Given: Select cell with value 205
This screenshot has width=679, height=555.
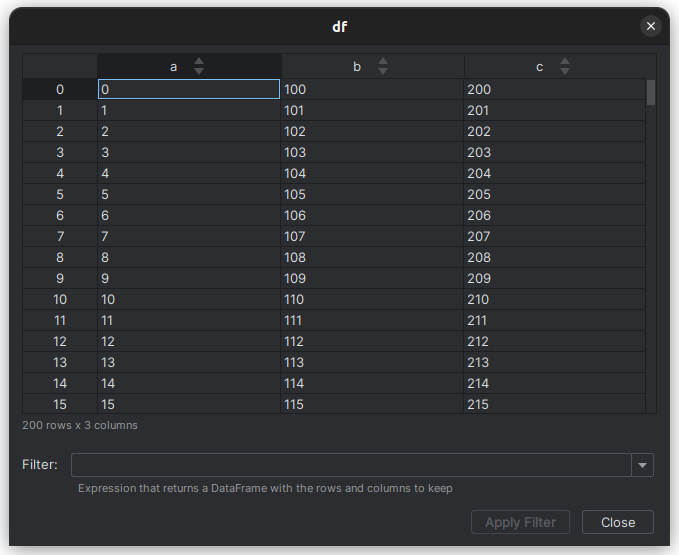Looking at the screenshot, I should (x=555, y=194).
